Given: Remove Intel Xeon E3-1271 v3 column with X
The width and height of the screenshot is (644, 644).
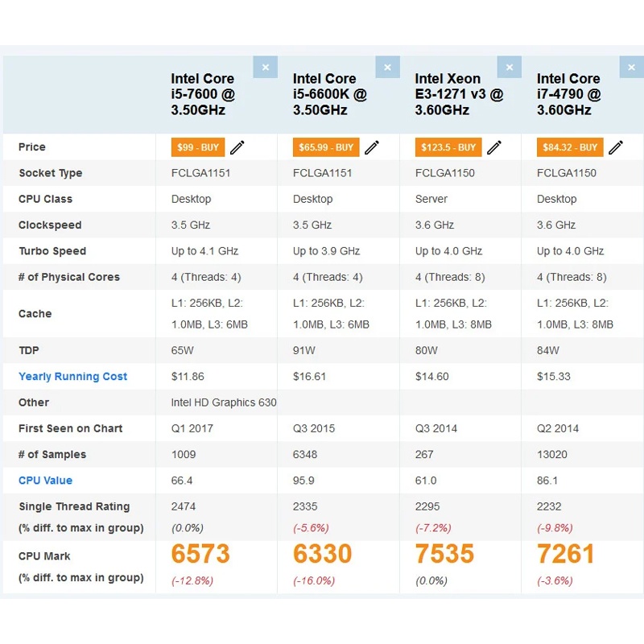Looking at the screenshot, I should (510, 67).
